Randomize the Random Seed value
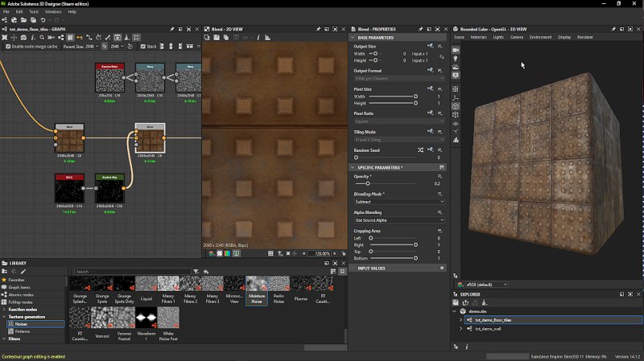644x361 pixels. (x=420, y=150)
